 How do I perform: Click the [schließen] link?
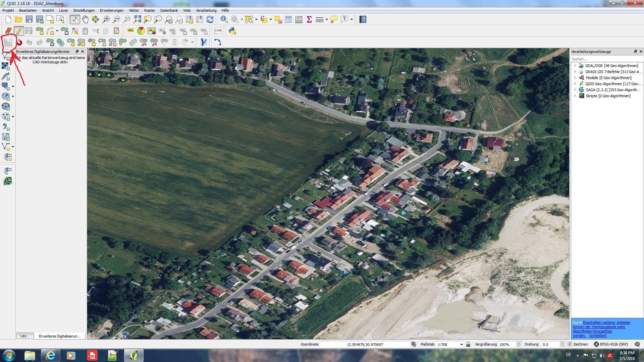[x=598, y=336]
